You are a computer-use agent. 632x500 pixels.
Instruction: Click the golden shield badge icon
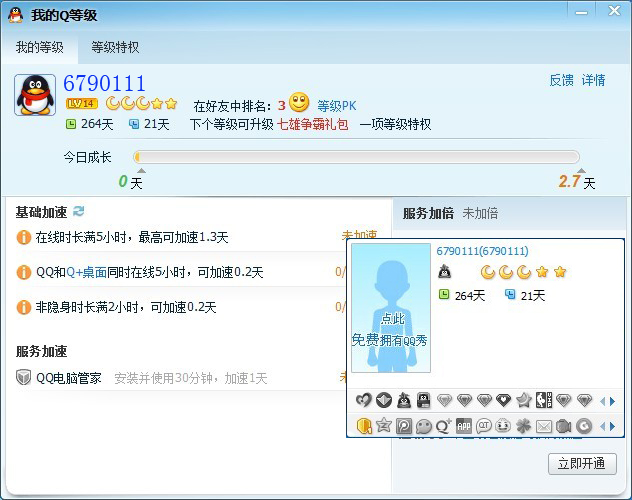(x=364, y=425)
